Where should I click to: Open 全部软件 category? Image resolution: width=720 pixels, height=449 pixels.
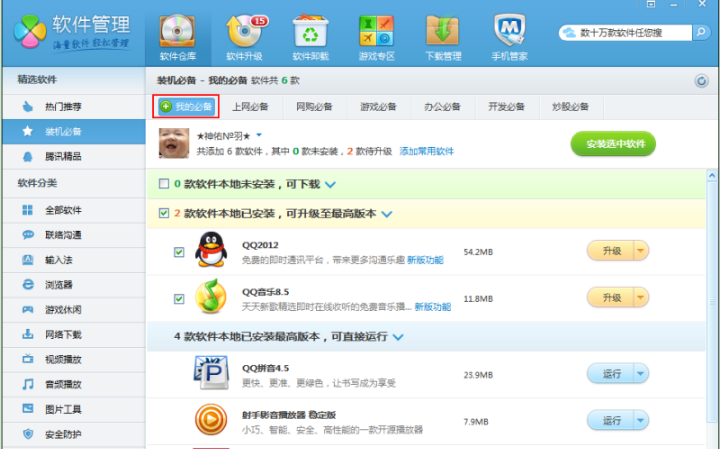tap(74, 210)
